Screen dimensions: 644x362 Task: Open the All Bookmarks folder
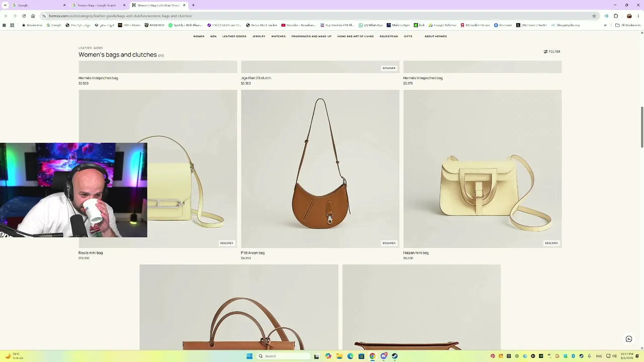click(x=628, y=25)
